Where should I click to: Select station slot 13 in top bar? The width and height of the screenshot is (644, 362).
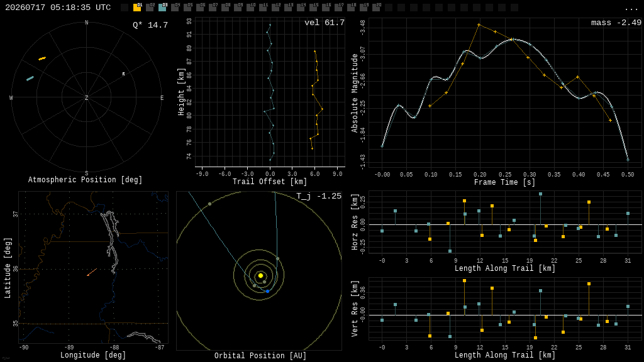pos(288,8)
